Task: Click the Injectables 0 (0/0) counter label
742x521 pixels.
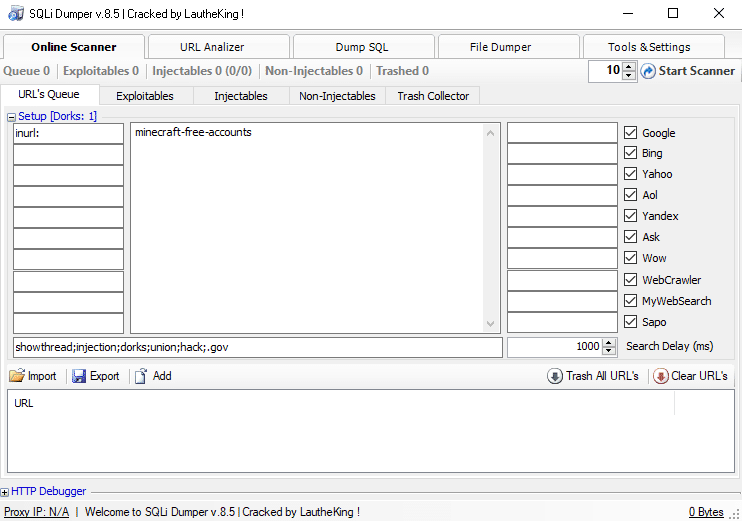Action: pos(202,71)
